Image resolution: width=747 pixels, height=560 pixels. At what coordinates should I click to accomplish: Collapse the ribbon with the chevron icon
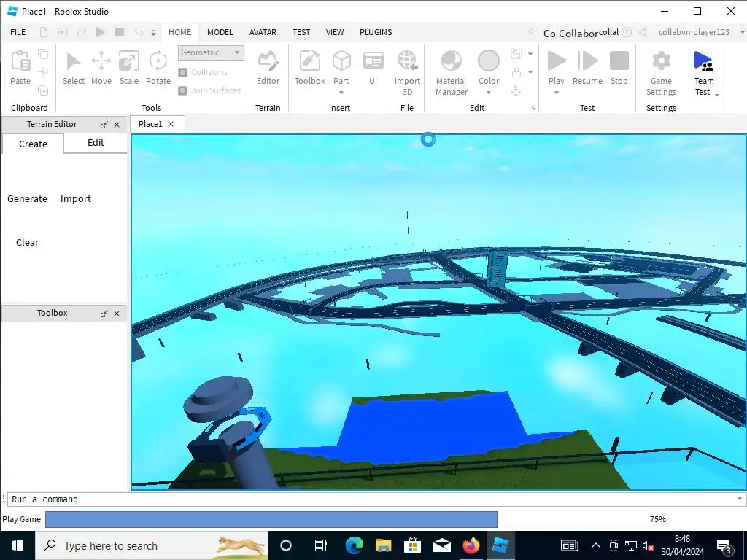tap(532, 32)
